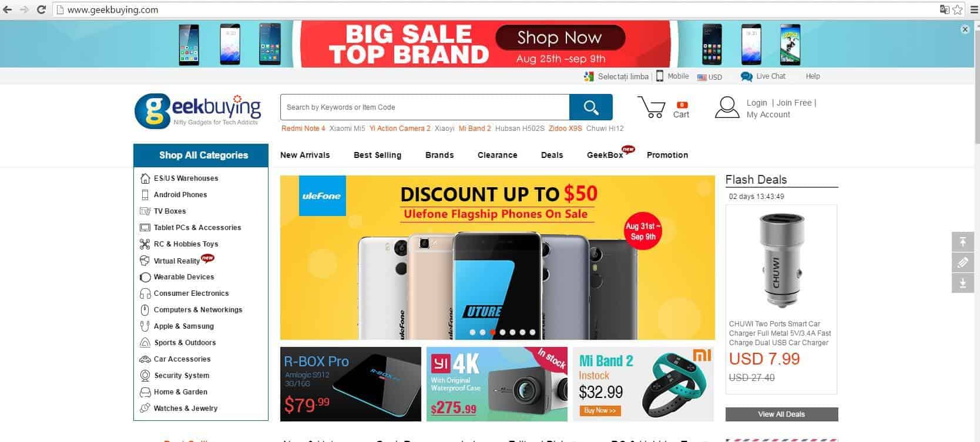Bookmark page with star icon
This screenshot has height=442, width=980.
pos(958,9)
